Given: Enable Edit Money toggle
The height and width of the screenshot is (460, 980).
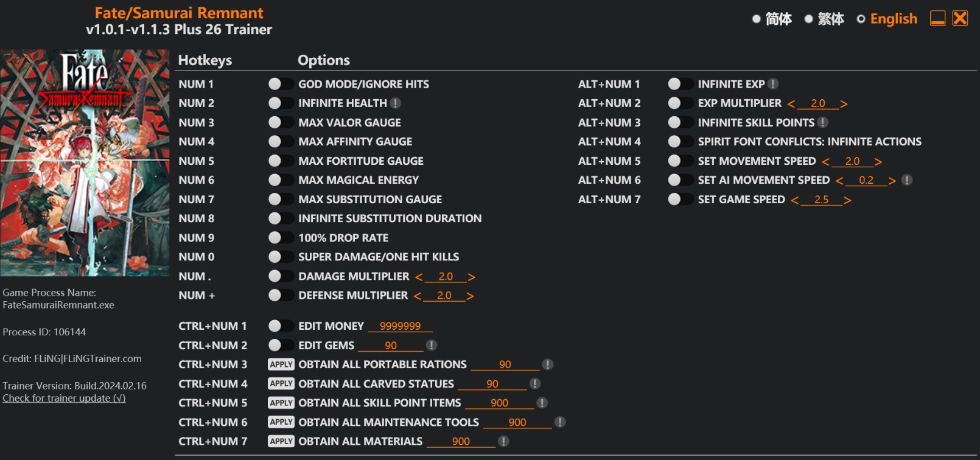Looking at the screenshot, I should tap(281, 326).
